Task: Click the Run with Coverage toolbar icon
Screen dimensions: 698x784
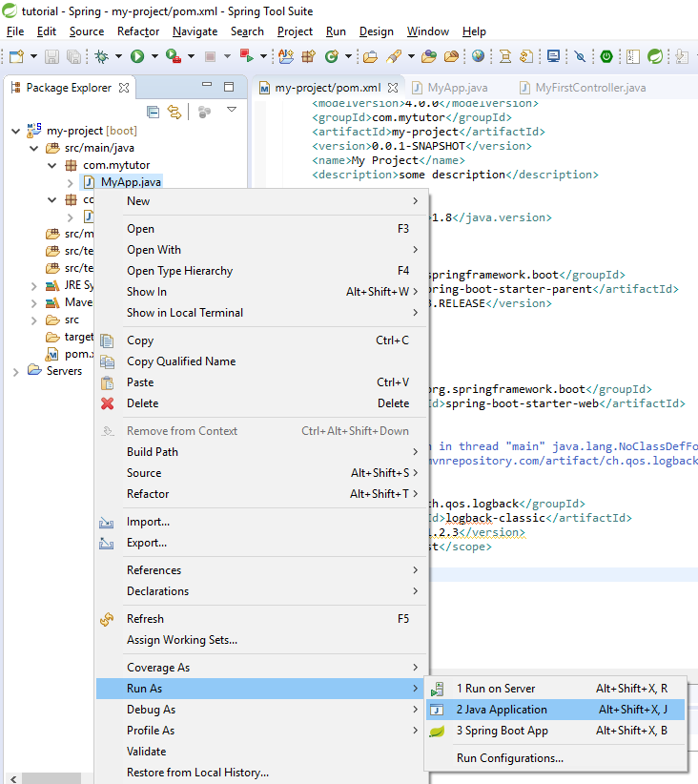Action: point(173,56)
